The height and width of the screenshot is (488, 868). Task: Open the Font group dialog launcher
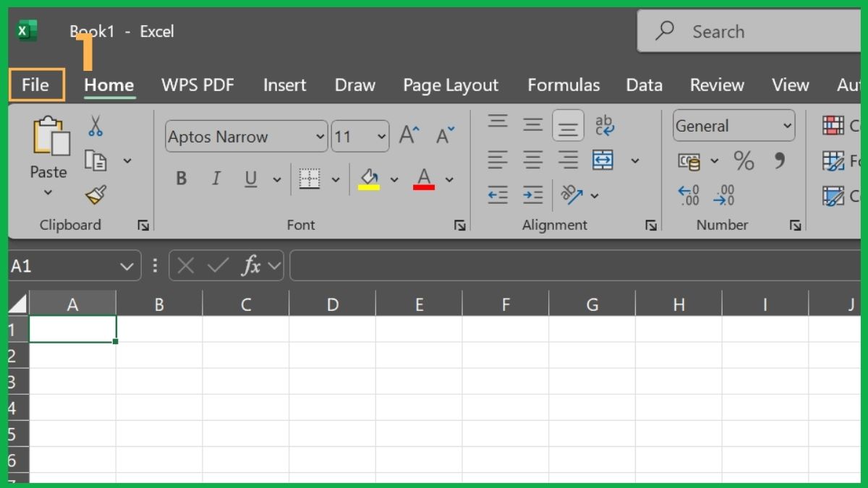pyautogui.click(x=461, y=225)
